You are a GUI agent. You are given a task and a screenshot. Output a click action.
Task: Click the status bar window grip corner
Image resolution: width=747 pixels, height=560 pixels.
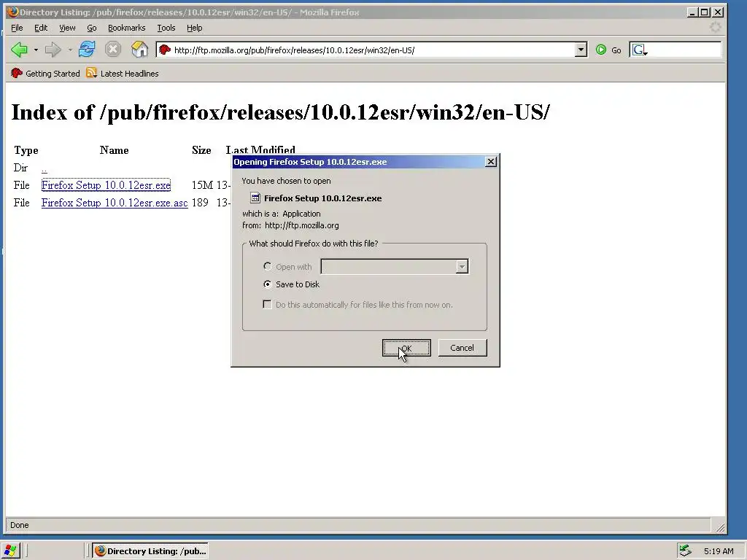[x=720, y=526]
